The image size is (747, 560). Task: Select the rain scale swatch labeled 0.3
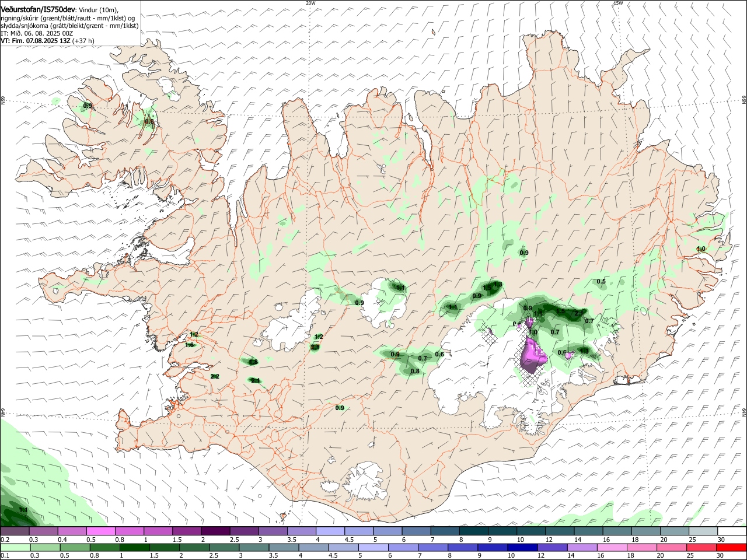(46, 548)
